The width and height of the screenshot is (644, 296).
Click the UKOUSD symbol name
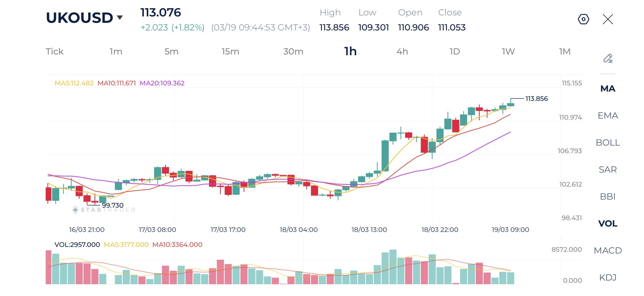(79, 18)
